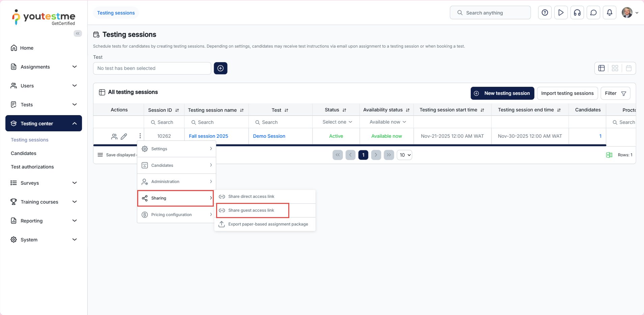
Task: Sort by Session ID column
Action: pos(177,110)
